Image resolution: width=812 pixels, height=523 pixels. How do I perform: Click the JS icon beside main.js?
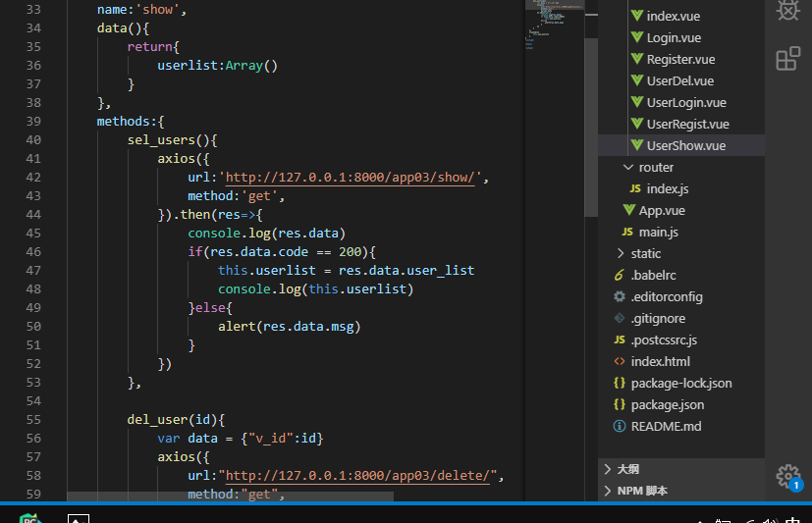627,233
